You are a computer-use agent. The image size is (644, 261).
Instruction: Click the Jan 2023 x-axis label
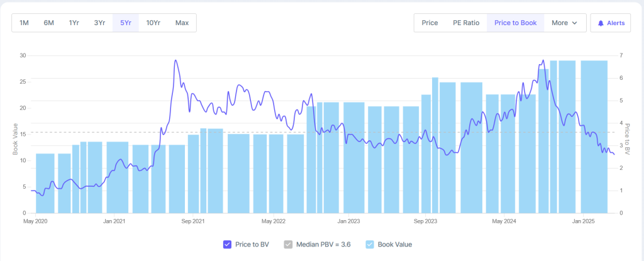pos(348,221)
